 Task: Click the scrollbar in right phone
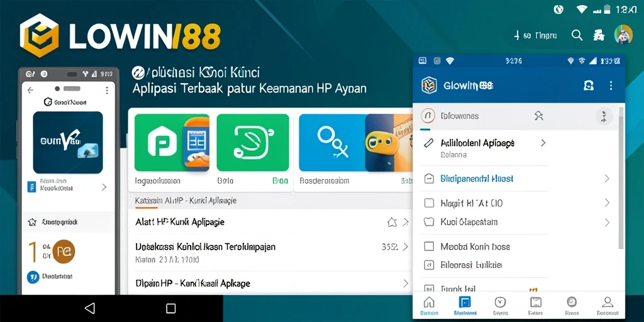[x=621, y=178]
